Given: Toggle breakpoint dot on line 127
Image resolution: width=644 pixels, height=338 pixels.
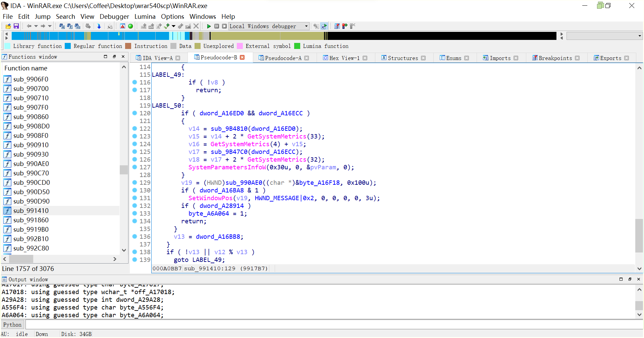Looking at the screenshot, I should 135,167.
